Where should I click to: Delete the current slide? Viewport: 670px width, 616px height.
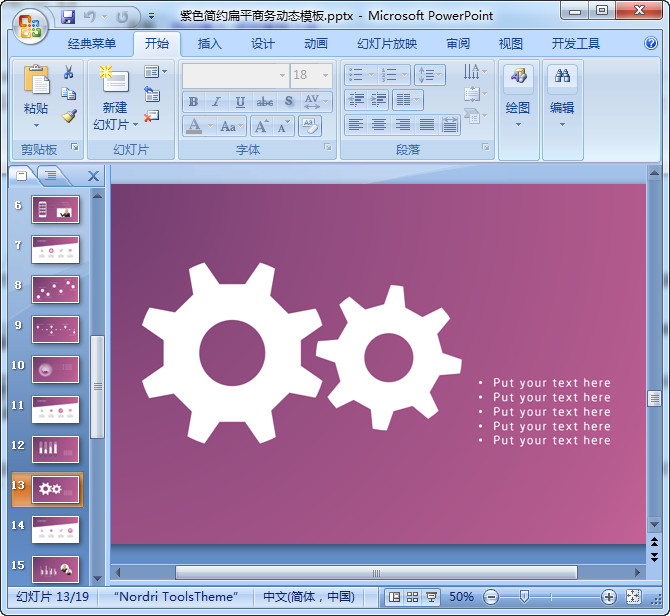click(x=151, y=116)
